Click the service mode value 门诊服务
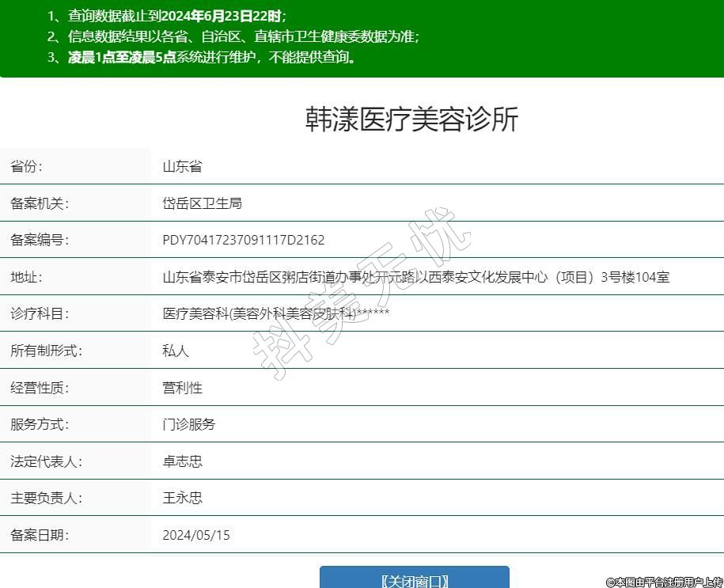 click(188, 424)
